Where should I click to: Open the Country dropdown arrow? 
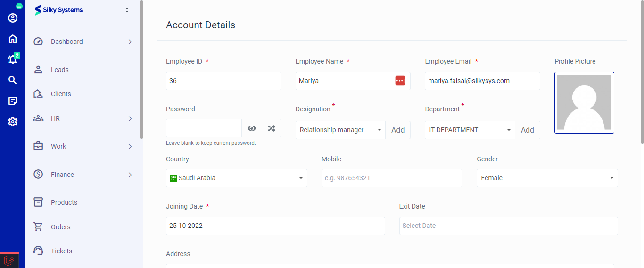pyautogui.click(x=301, y=178)
